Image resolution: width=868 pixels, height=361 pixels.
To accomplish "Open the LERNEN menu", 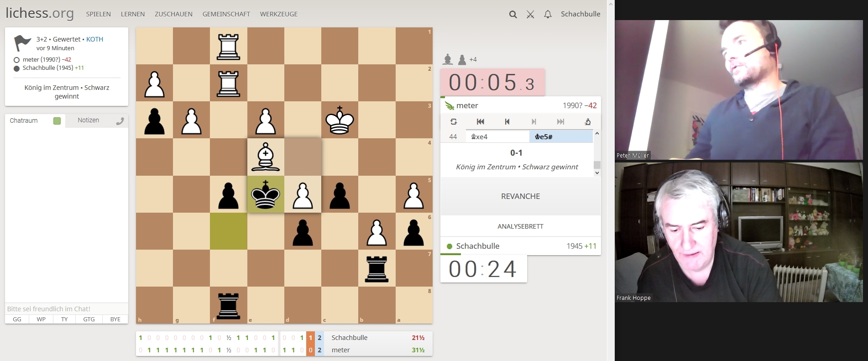I will [133, 14].
